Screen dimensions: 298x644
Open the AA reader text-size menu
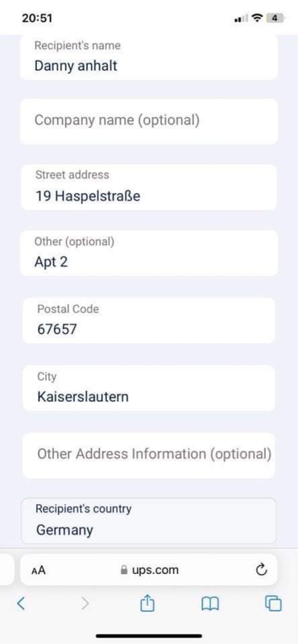coord(38,570)
